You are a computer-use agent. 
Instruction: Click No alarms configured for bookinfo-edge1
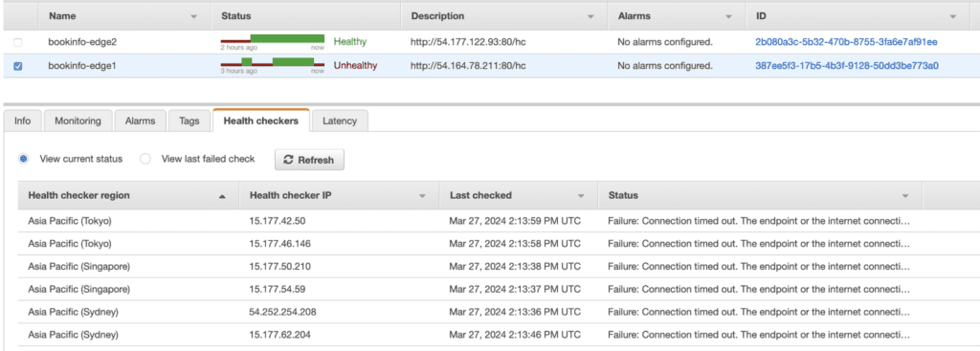(664, 65)
